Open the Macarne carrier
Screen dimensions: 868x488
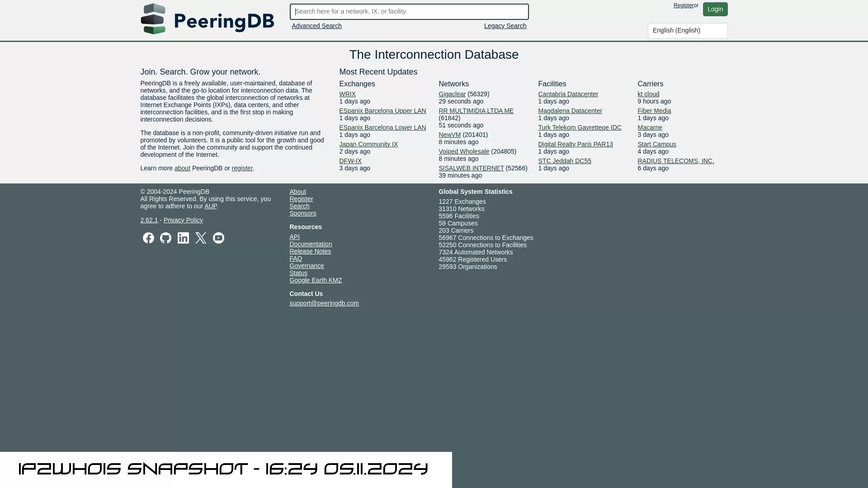point(650,127)
